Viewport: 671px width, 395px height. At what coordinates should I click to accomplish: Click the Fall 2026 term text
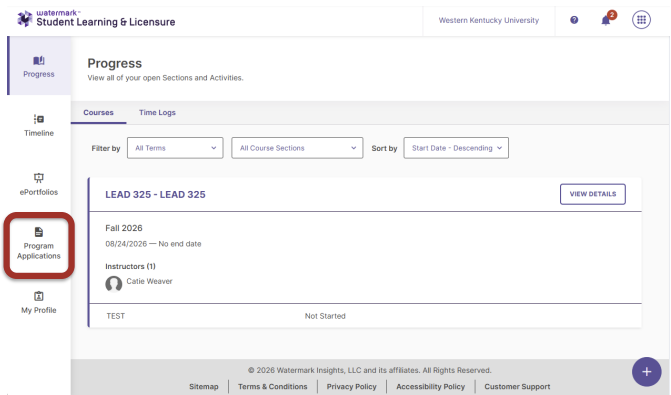[124, 228]
